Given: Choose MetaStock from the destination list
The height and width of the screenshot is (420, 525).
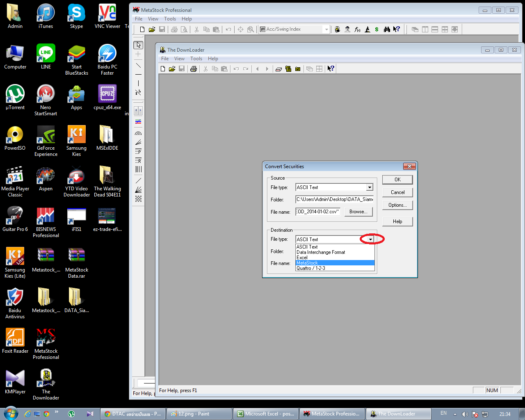Looking at the screenshot, I should [335, 263].
